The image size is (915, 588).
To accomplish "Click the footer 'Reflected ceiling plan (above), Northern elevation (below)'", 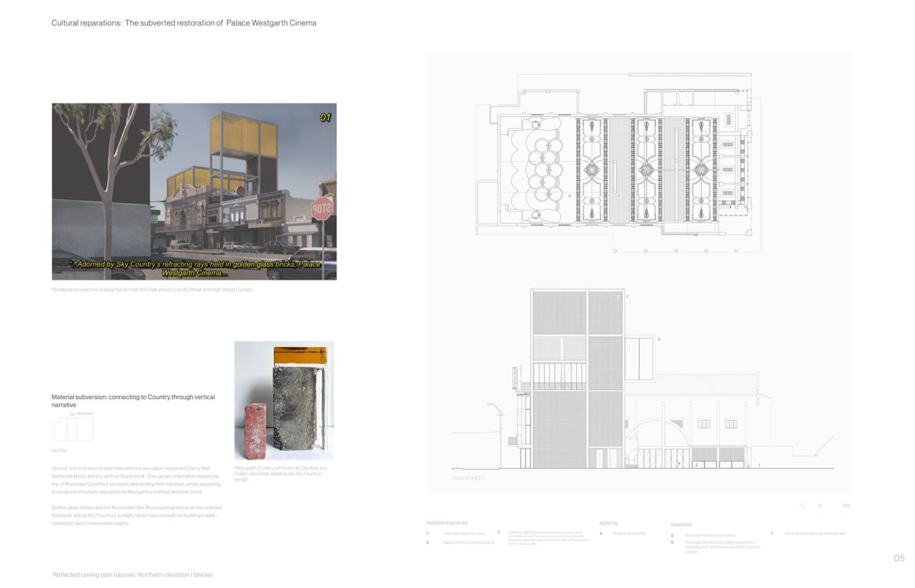I will coord(132,574).
